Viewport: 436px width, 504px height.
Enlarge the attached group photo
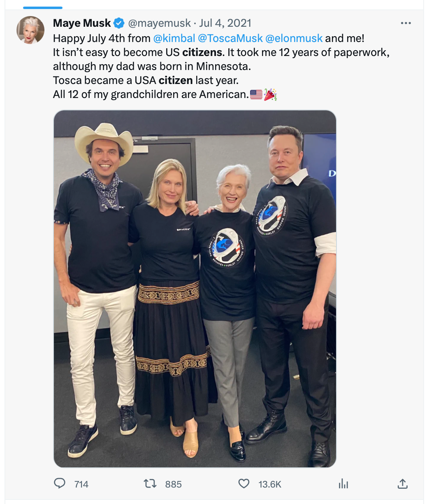pos(195,289)
